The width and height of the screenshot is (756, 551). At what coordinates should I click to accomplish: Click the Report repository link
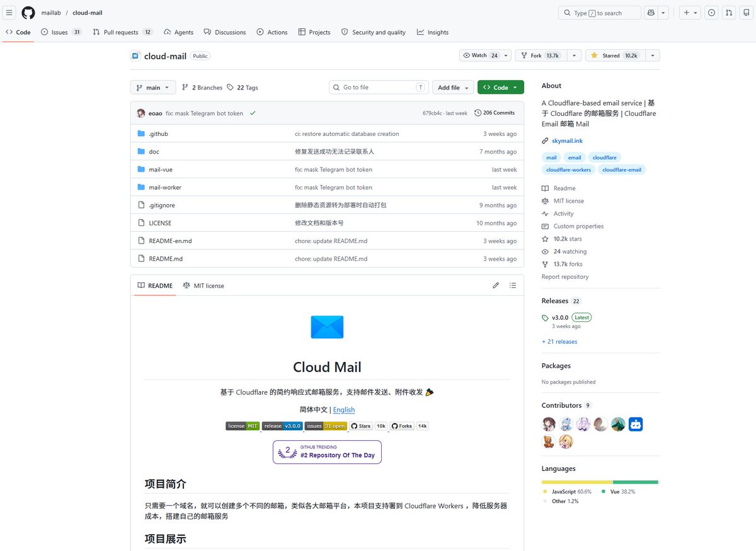pos(565,276)
